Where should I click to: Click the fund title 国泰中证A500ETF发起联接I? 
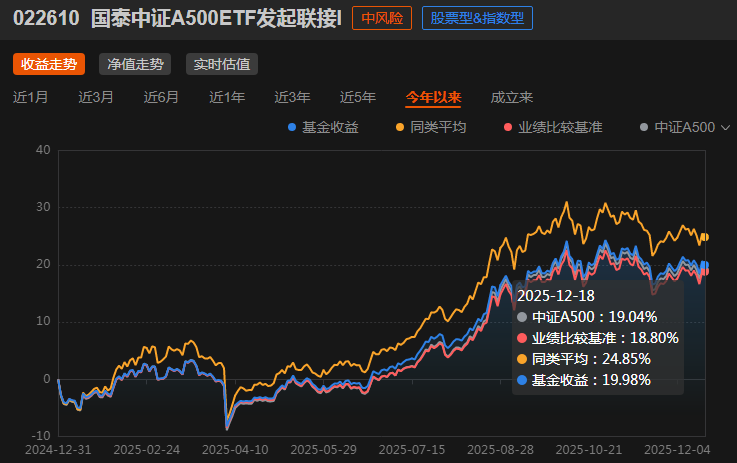tap(216, 18)
